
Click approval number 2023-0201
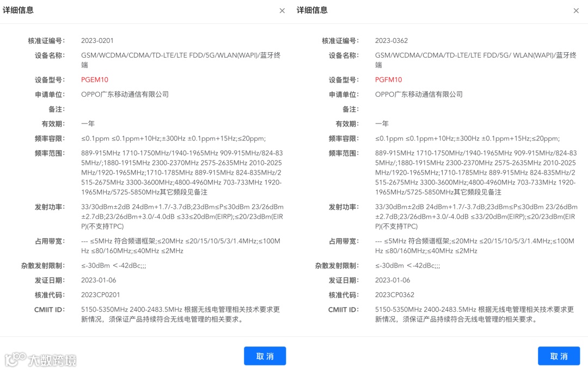coord(97,40)
